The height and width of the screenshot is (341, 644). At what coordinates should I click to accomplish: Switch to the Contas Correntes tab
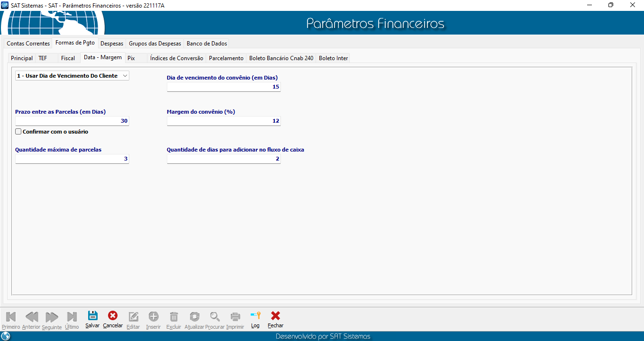(28, 44)
